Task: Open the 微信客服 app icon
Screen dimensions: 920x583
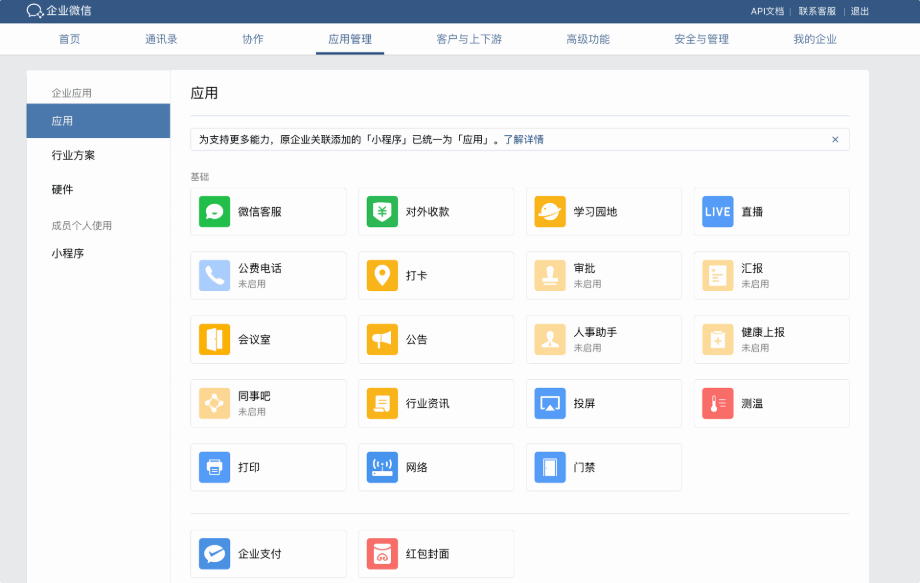Action: pyautogui.click(x=214, y=212)
